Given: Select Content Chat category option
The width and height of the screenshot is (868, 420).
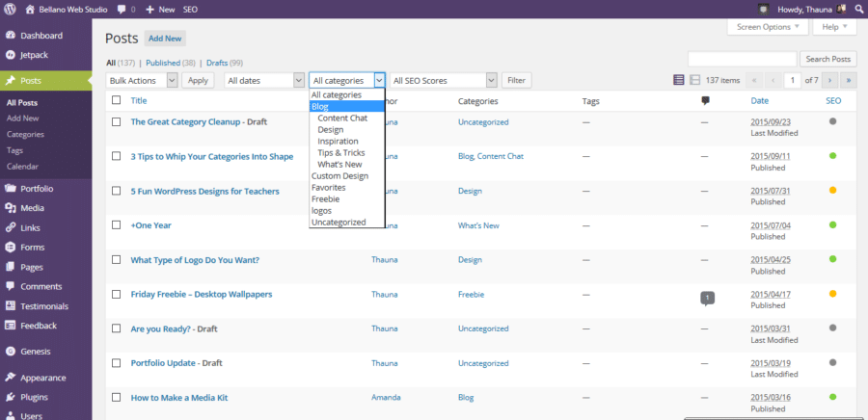Looking at the screenshot, I should tap(346, 118).
